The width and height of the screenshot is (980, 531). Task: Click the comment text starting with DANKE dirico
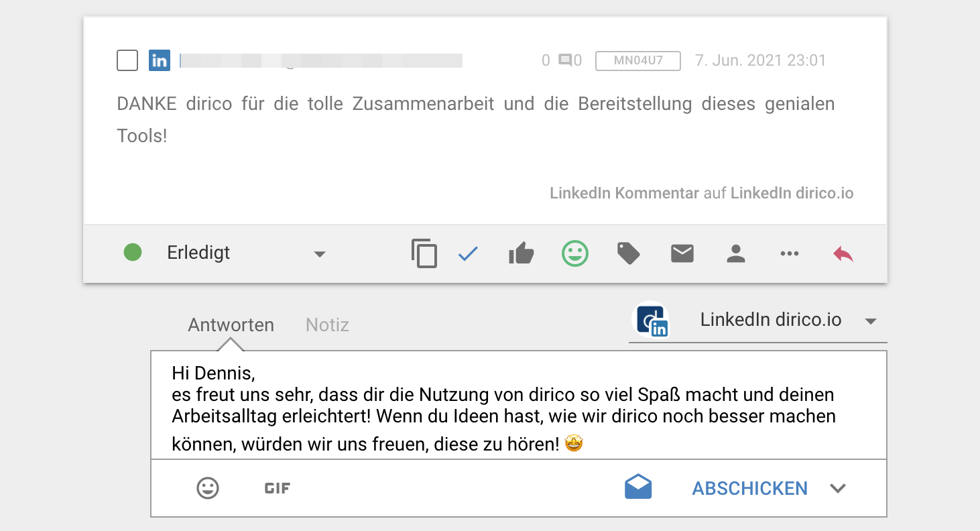(475, 119)
